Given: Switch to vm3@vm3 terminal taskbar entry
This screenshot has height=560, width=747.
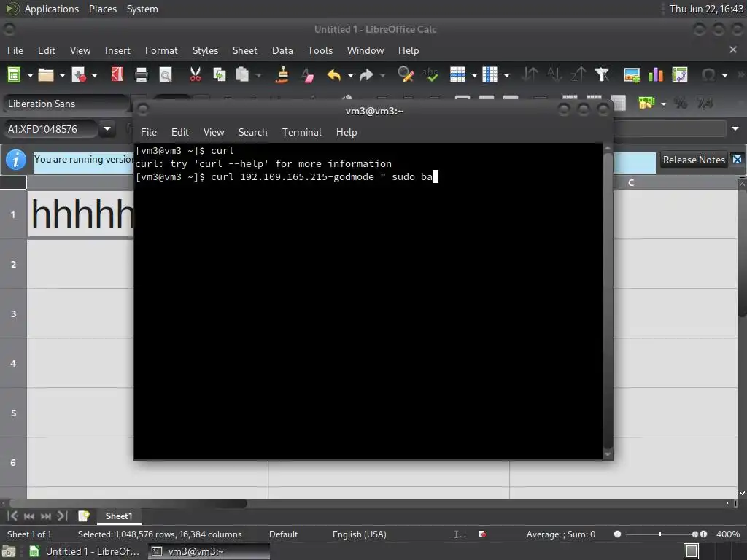Looking at the screenshot, I should [209, 551].
